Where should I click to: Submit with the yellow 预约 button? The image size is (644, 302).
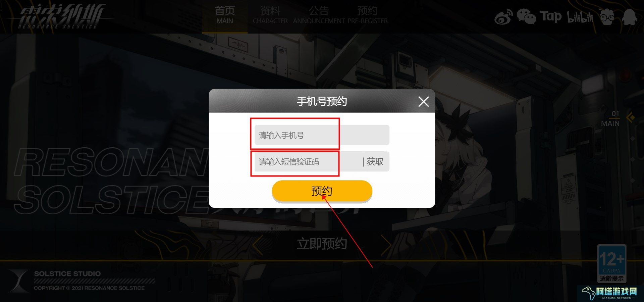[x=322, y=191]
